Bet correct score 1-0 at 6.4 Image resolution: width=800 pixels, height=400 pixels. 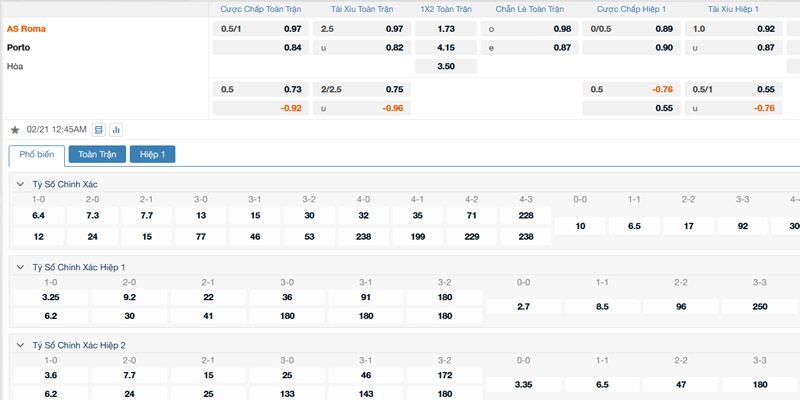[38, 215]
